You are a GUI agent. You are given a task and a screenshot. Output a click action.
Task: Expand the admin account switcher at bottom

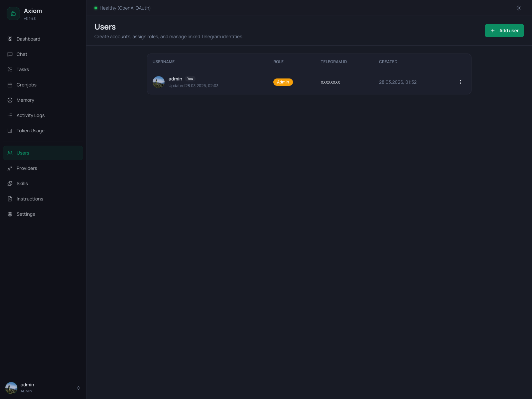(x=78, y=388)
